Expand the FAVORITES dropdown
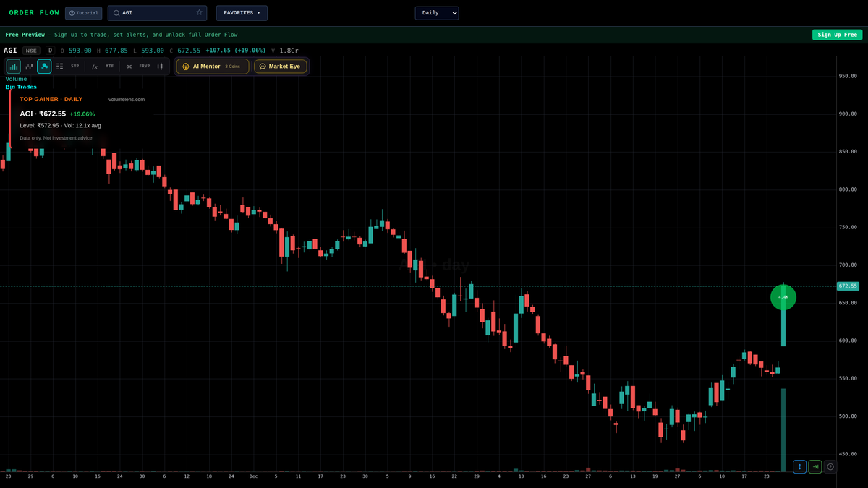The width and height of the screenshot is (868, 488). 242,13
